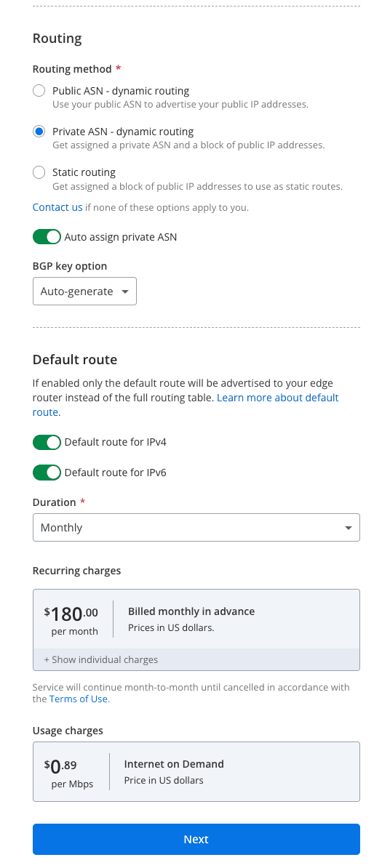
Task: Disable Default route for IPv4 toggle
Action: [47, 442]
